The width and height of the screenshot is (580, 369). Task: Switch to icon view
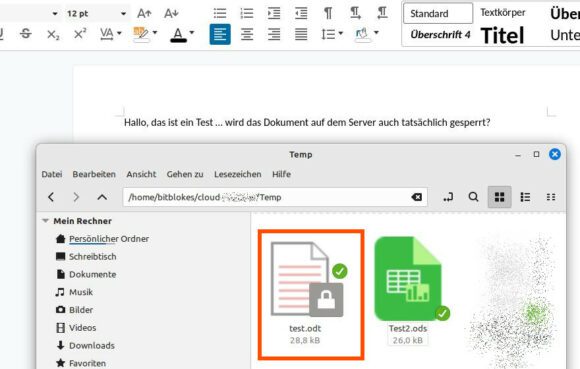(499, 197)
